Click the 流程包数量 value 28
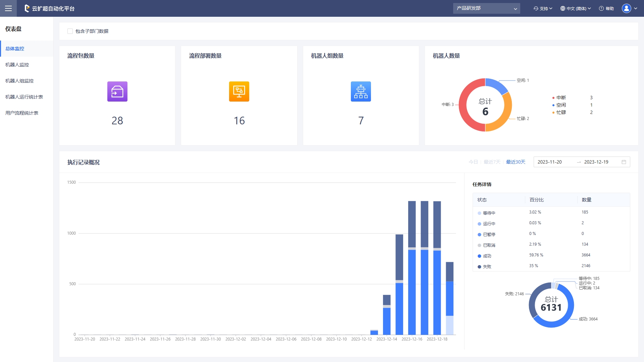The height and width of the screenshot is (362, 644). [117, 121]
